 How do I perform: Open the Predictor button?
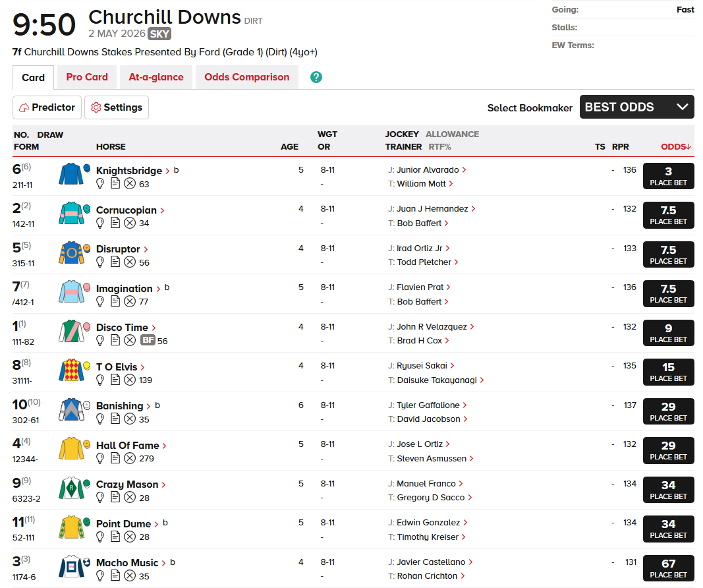(47, 107)
